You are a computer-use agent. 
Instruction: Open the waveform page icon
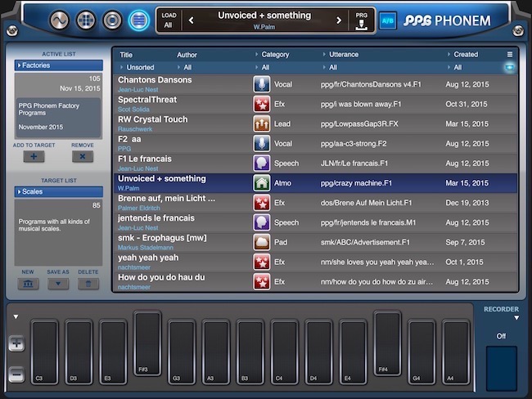click(60, 20)
